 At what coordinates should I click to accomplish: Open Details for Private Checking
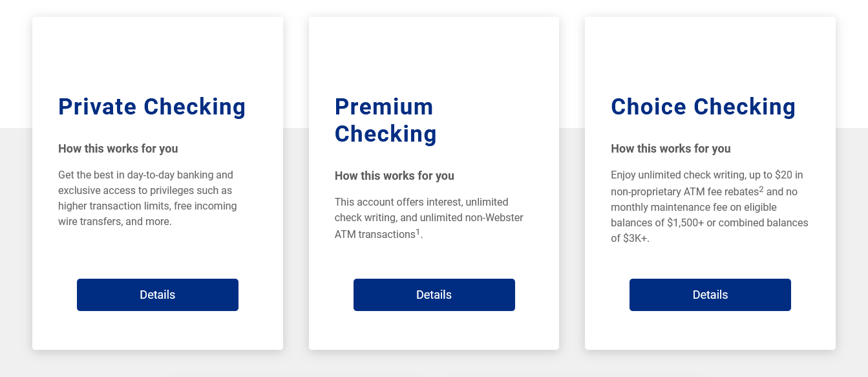(157, 295)
